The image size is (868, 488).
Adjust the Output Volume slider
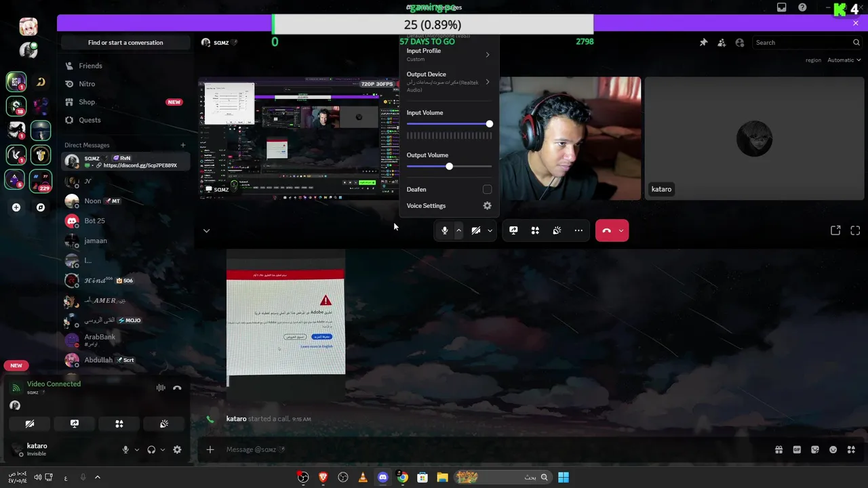pyautogui.click(x=449, y=166)
